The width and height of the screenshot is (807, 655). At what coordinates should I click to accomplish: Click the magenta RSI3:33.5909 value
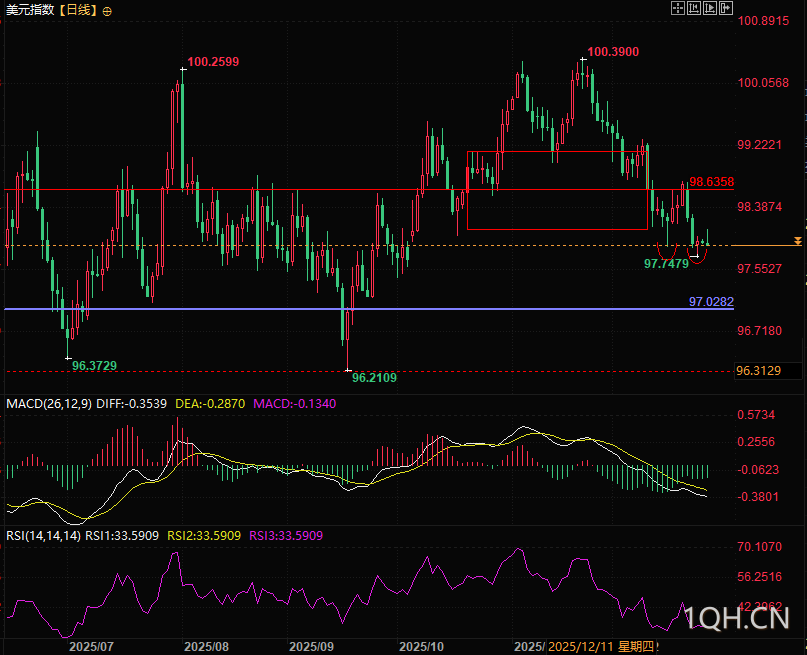pyautogui.click(x=286, y=536)
